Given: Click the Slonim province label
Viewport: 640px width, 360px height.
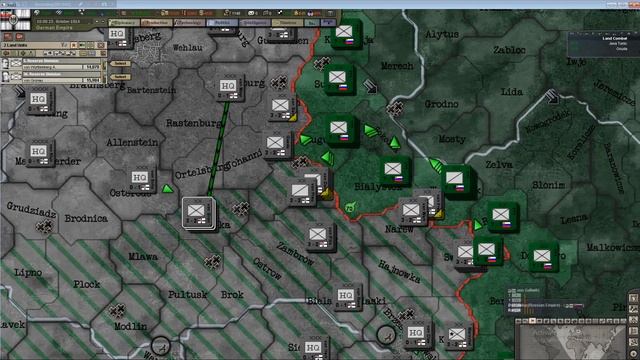Looking at the screenshot, I should pos(549,185).
